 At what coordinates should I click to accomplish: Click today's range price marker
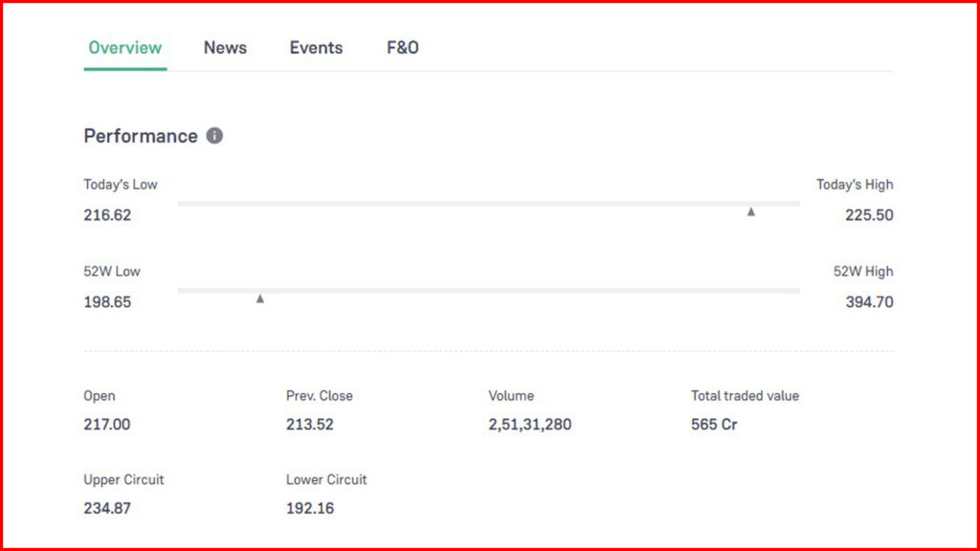click(751, 211)
